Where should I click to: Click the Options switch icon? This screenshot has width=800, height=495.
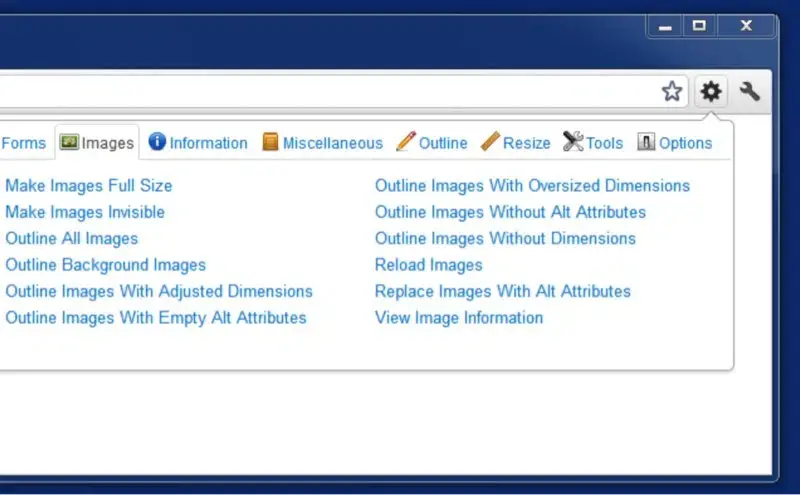[646, 141]
